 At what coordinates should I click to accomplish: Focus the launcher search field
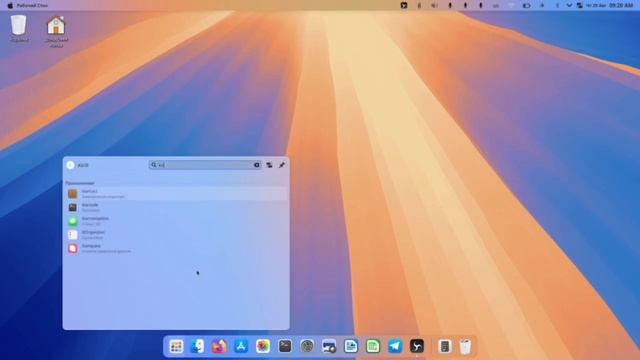point(205,165)
